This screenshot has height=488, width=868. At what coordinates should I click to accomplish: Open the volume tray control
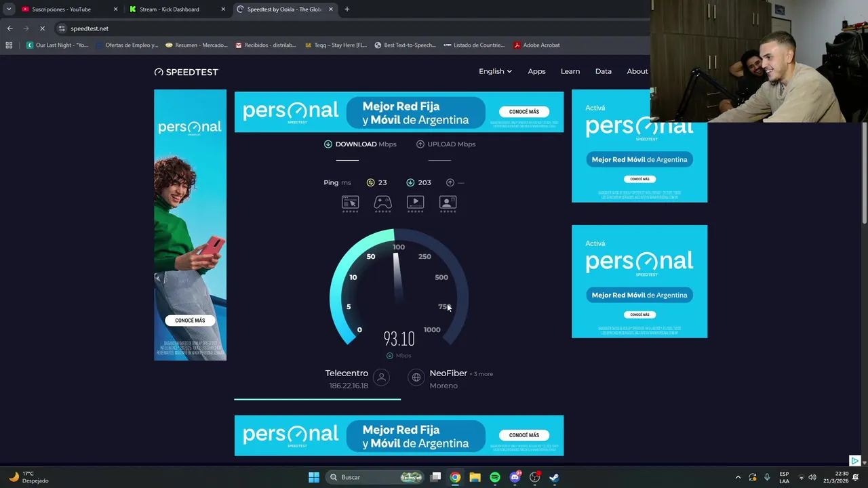point(812,477)
